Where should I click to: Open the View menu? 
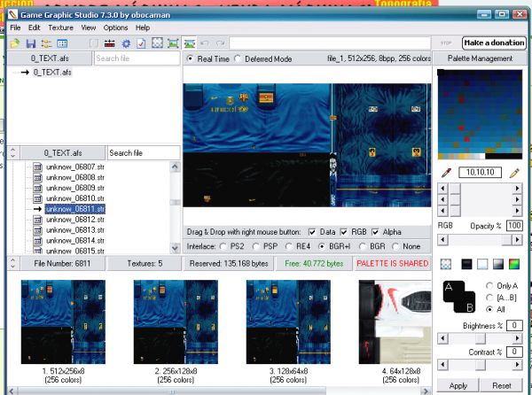[88, 27]
